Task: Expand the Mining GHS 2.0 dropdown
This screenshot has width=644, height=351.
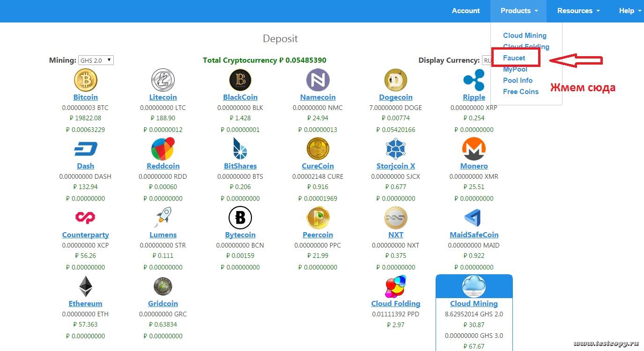Action: (x=96, y=60)
